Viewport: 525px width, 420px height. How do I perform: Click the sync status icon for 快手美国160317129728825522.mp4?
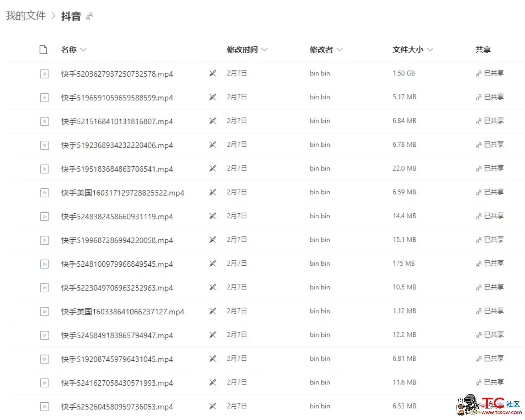pyautogui.click(x=213, y=192)
